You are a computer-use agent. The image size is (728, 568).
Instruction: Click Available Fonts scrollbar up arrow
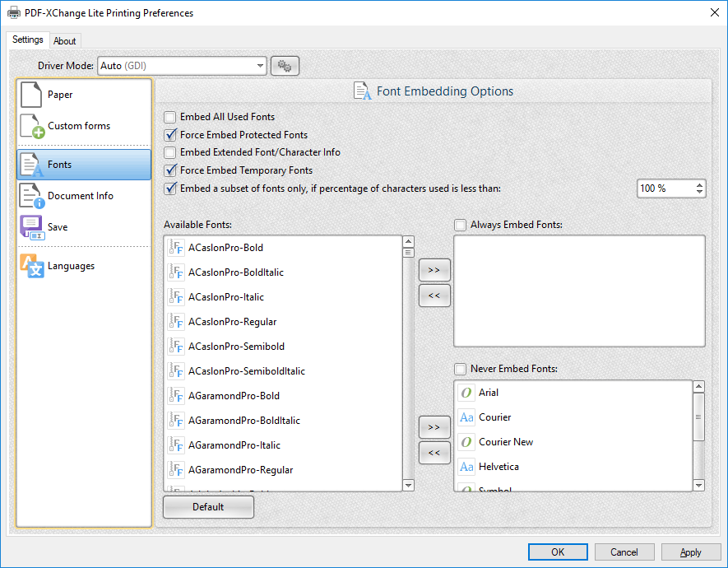pyautogui.click(x=409, y=241)
